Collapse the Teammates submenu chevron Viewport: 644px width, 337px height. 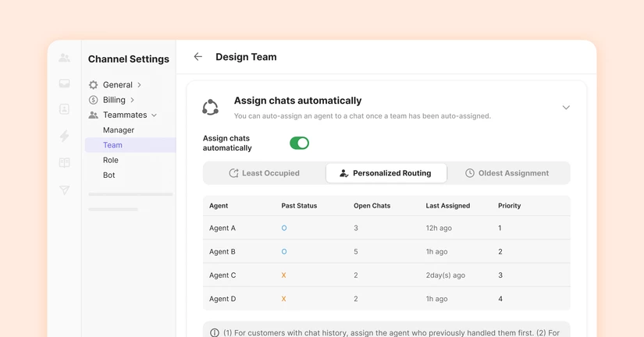point(154,115)
